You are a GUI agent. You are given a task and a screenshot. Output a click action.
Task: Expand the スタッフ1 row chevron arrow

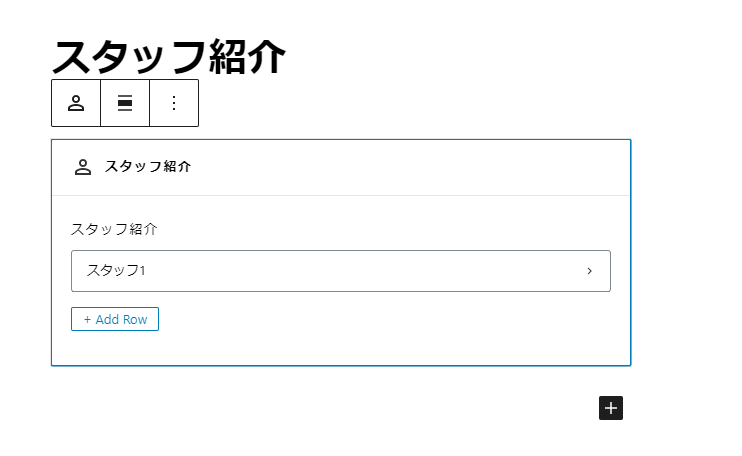[589, 271]
